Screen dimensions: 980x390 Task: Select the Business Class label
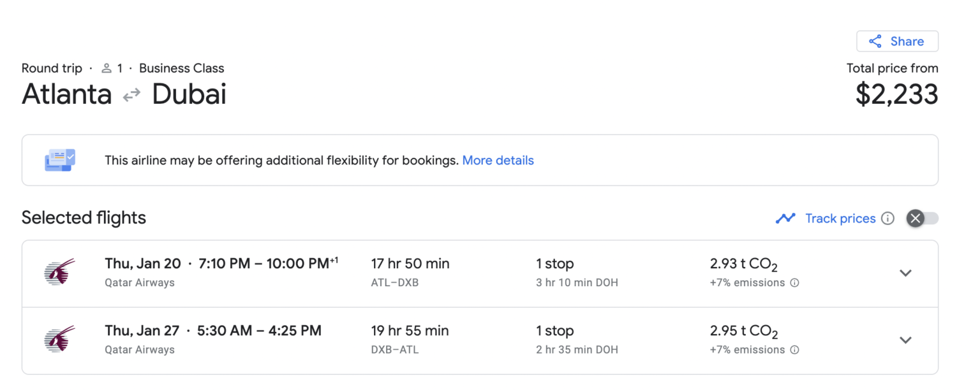click(182, 68)
